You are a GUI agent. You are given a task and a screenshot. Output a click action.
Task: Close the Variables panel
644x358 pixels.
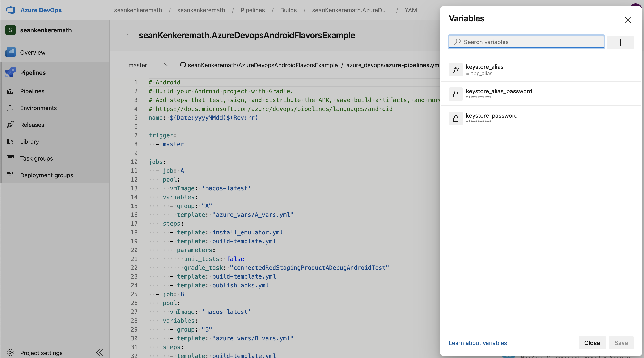point(628,20)
